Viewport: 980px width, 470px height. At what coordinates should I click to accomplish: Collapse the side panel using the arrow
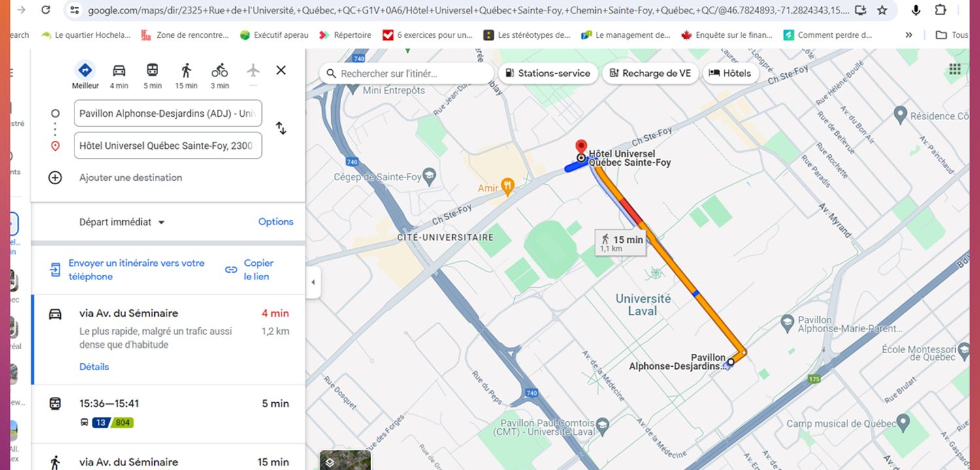pyautogui.click(x=313, y=282)
